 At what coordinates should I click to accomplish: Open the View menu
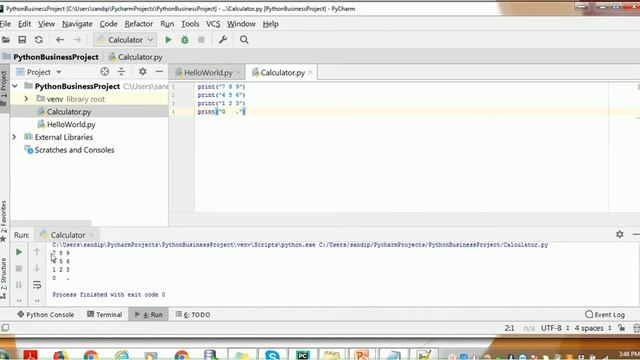(x=46, y=24)
